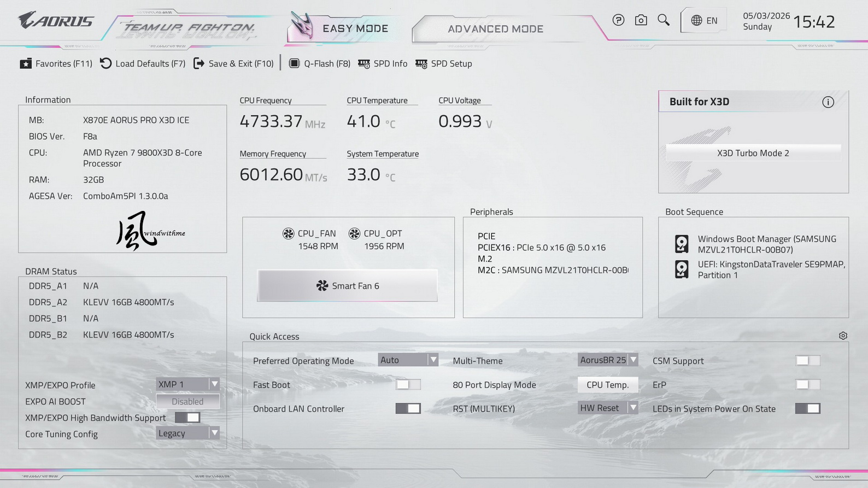The height and width of the screenshot is (488, 868).
Task: Click the CPU_FAN fan icon
Action: pos(288,233)
